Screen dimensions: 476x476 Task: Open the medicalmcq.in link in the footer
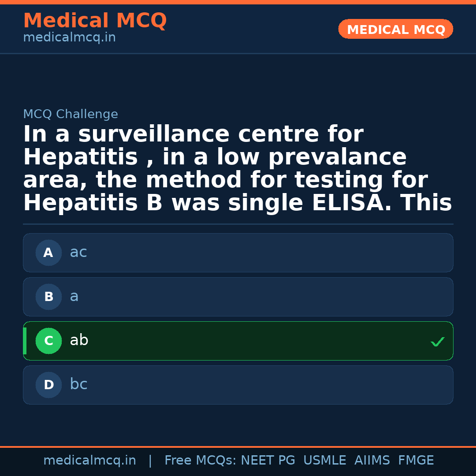89,461
